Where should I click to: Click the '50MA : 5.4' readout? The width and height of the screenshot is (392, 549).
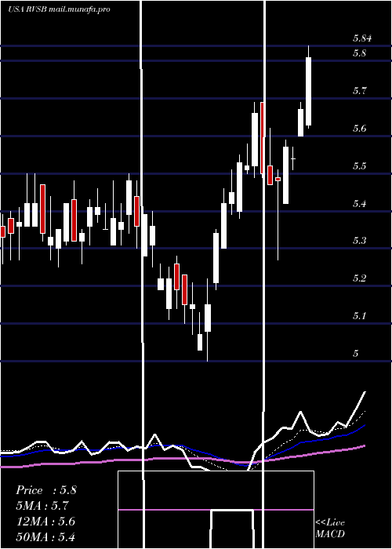45,537
